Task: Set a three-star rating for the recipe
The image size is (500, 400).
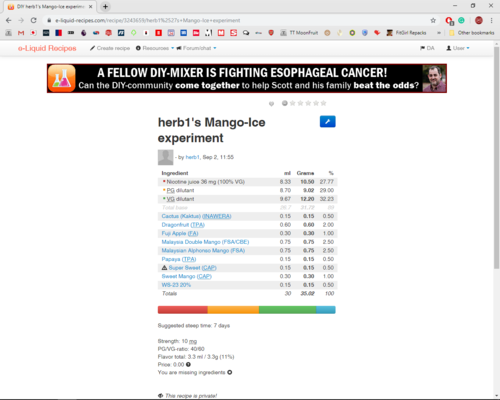Action: click(308, 103)
